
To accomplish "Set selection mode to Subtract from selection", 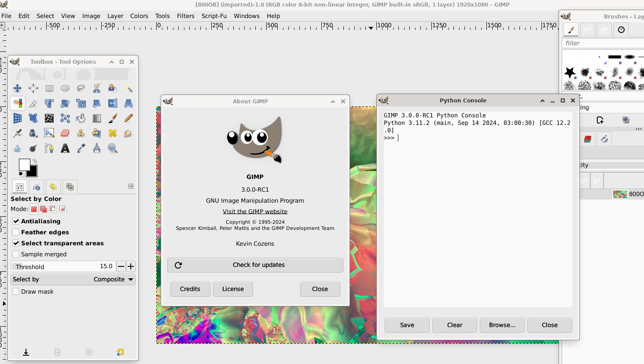I will coord(53,209).
